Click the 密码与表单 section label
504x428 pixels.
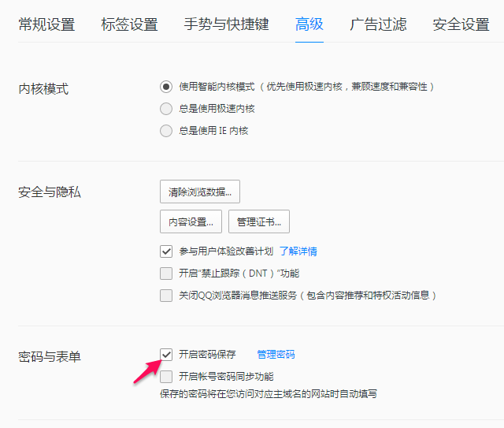click(x=50, y=357)
